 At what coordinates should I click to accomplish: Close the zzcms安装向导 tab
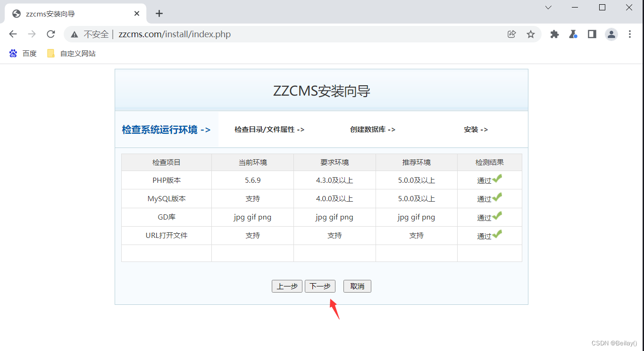point(137,14)
